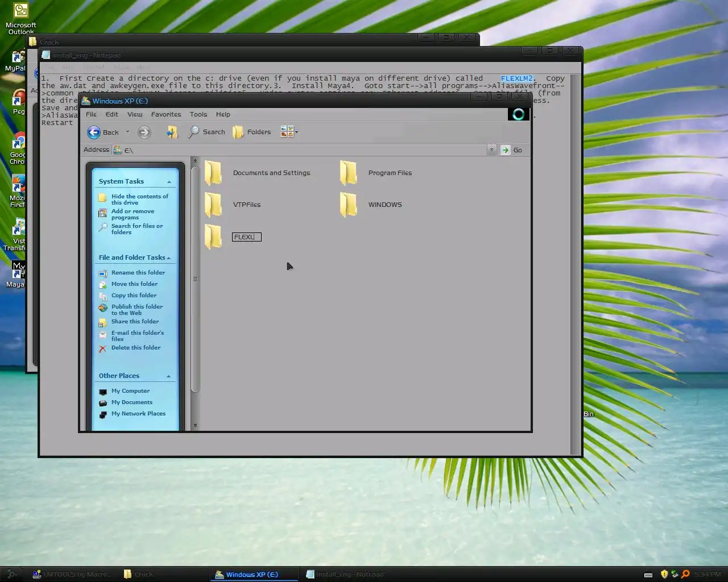
Task: Click Search for files or folders link
Action: pos(136,229)
